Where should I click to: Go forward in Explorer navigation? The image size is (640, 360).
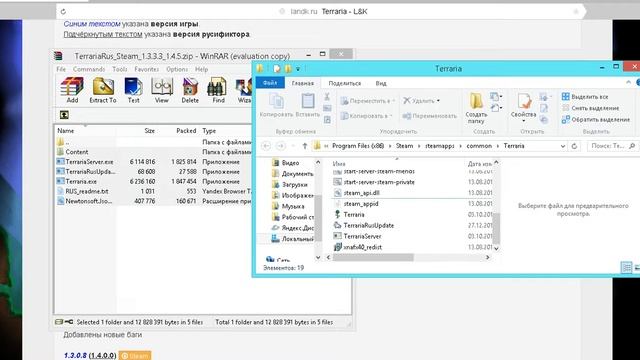(x=281, y=146)
